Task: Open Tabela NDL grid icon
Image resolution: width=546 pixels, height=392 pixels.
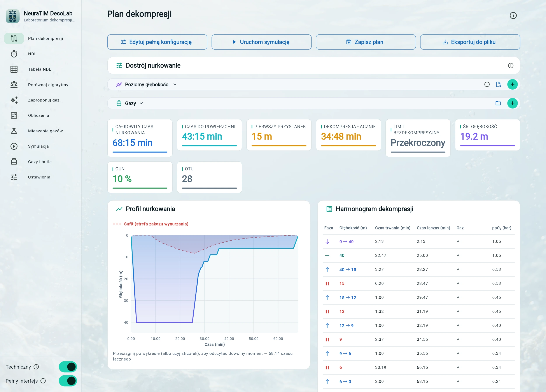Action: click(x=14, y=69)
